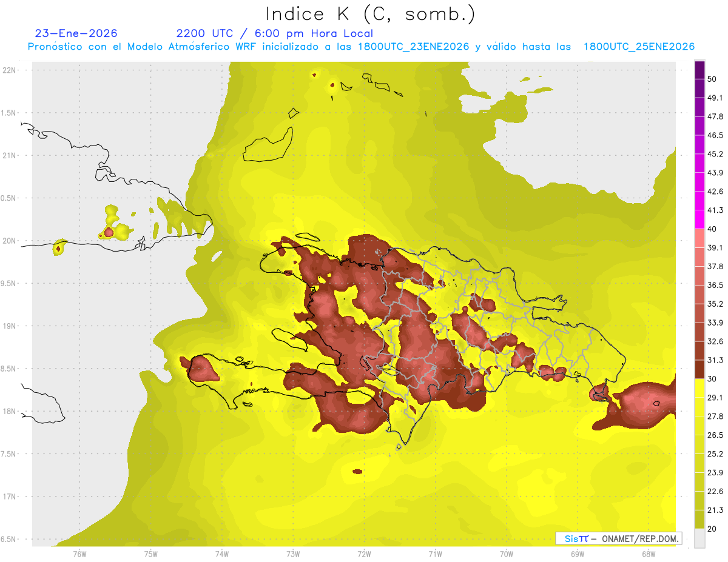
Task: Click the colorbar value 37.8
Action: pyautogui.click(x=715, y=266)
